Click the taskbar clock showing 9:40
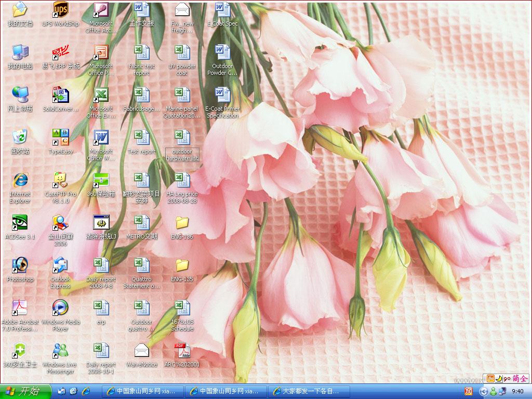The image size is (532, 399). point(517,392)
